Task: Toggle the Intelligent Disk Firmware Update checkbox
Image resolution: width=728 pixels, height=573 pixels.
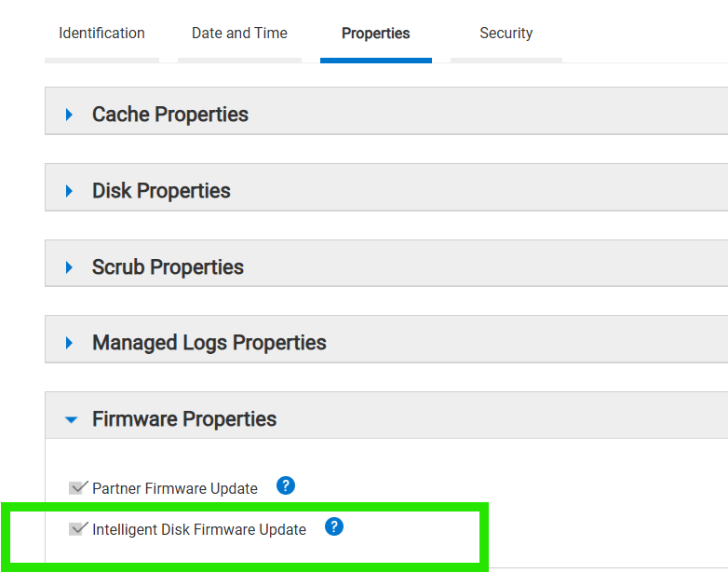Action: click(x=78, y=529)
